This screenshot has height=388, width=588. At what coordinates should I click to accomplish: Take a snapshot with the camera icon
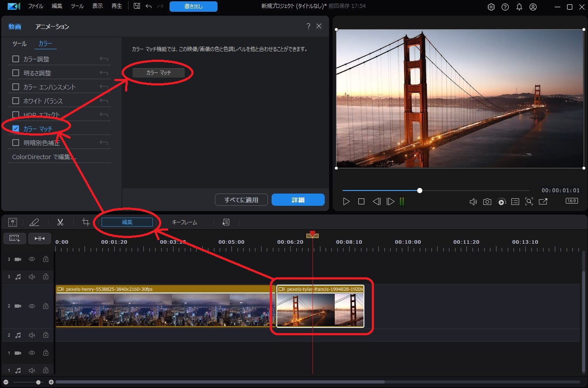tap(487, 201)
